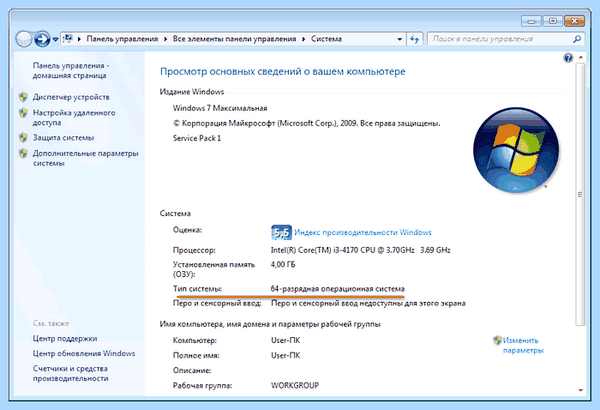600x410 pixels.
Task: Click shield icon beside 'Защита системы'
Action: pos(23,137)
